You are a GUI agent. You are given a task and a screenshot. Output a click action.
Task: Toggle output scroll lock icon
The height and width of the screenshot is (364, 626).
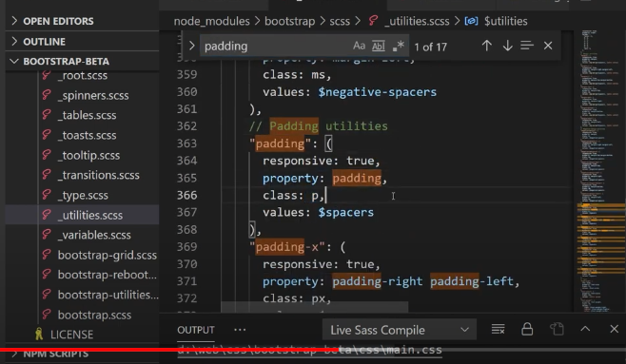point(527,329)
